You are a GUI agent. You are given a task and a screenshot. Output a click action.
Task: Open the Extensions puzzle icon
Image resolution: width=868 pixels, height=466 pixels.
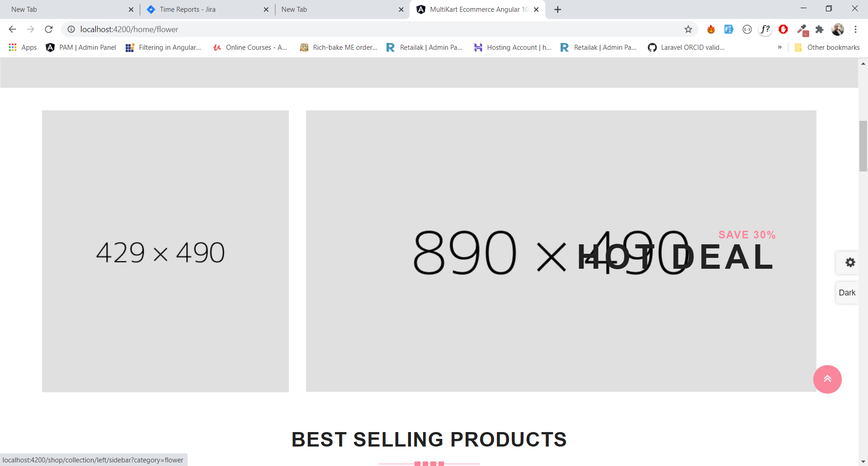point(819,29)
